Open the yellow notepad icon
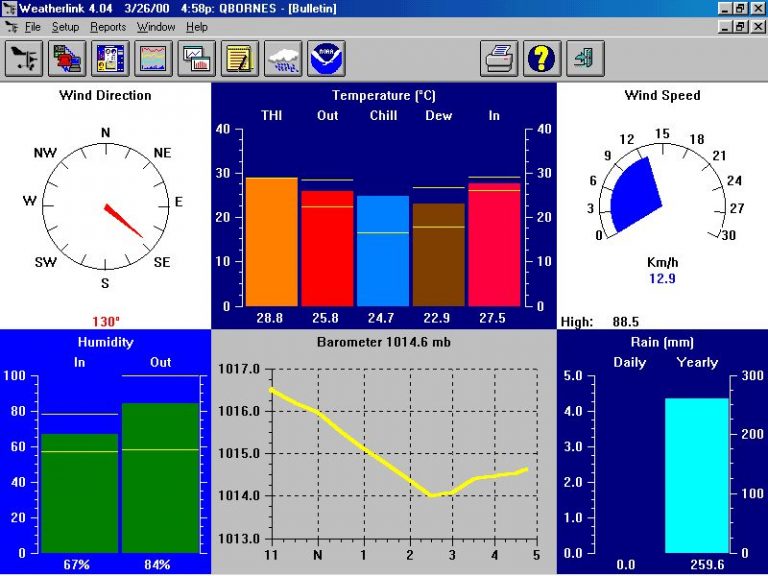This screenshot has width=768, height=576. pos(240,59)
